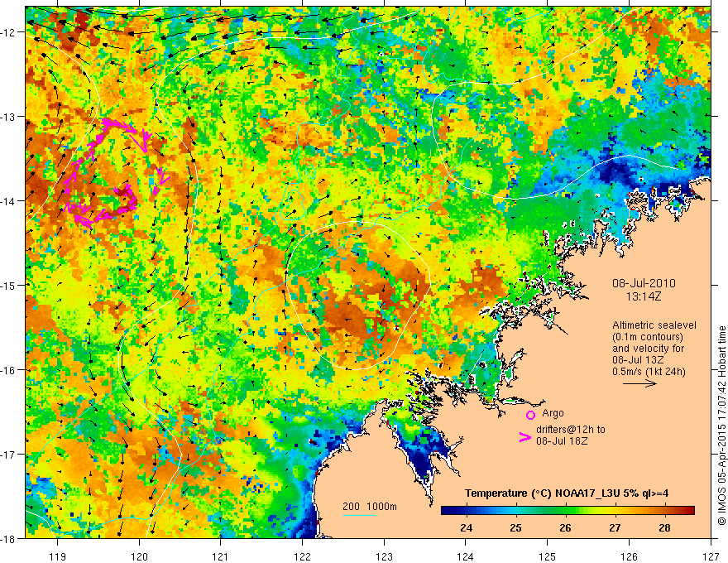Image resolution: width=728 pixels, height=563 pixels.
Task: Click the '-12' latitude axis label
Action: click(9, 32)
